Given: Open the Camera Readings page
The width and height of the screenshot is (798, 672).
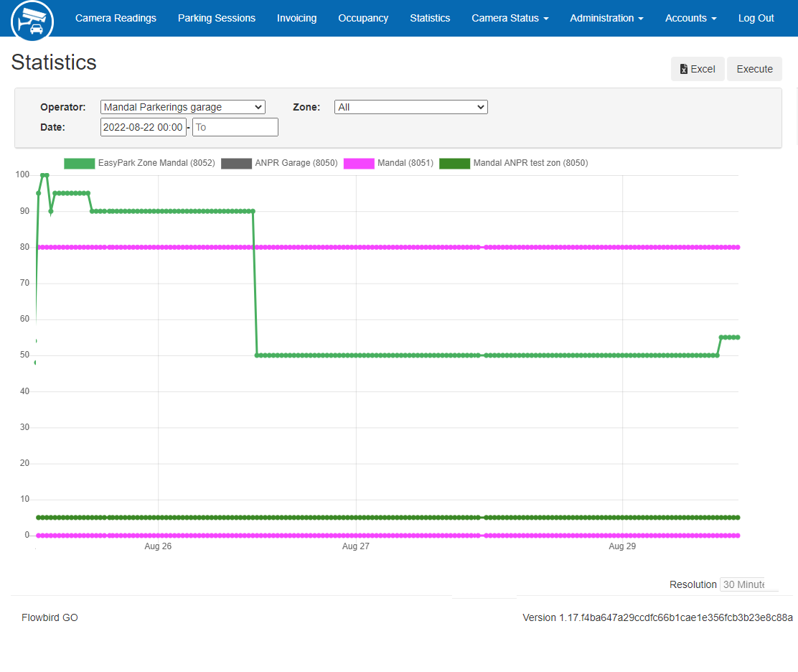Looking at the screenshot, I should click(116, 19).
